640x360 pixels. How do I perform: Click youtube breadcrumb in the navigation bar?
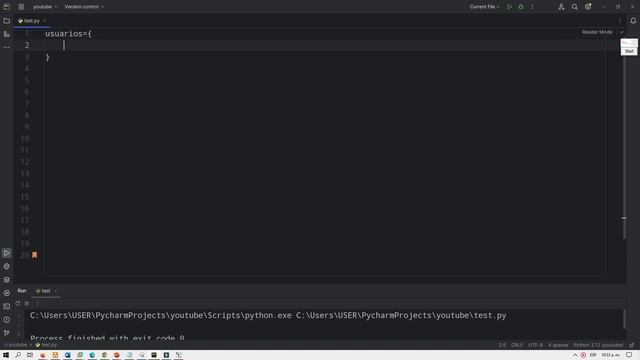pos(16,345)
